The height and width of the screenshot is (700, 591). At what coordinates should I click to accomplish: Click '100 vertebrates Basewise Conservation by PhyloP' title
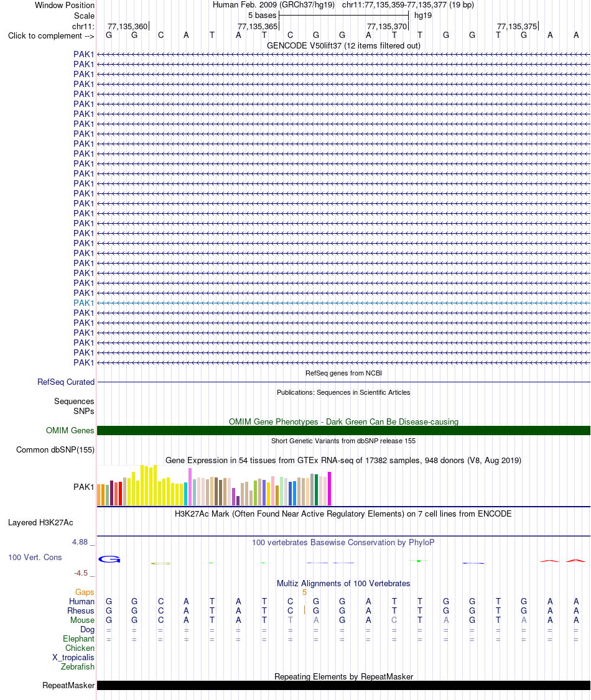[x=343, y=543]
